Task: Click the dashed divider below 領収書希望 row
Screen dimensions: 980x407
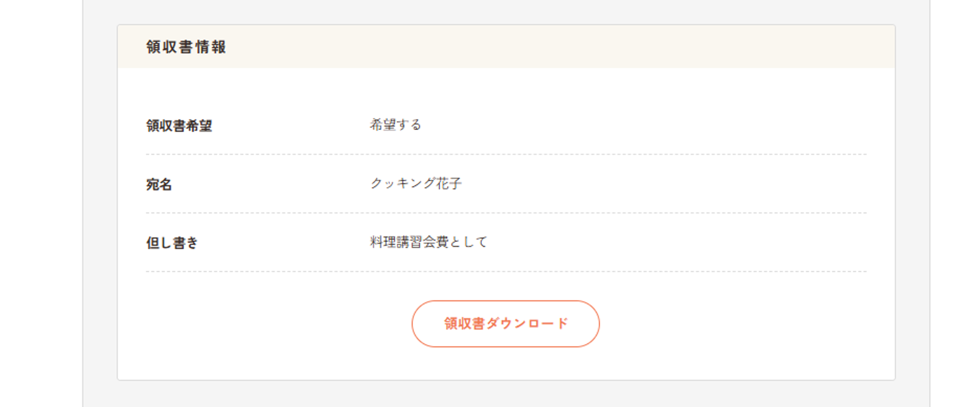Action: (506, 154)
